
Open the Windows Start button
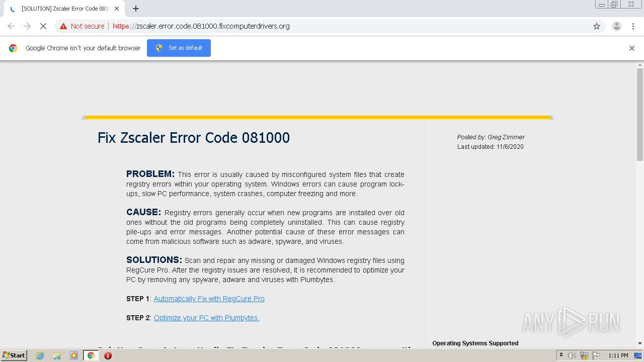tap(14, 355)
